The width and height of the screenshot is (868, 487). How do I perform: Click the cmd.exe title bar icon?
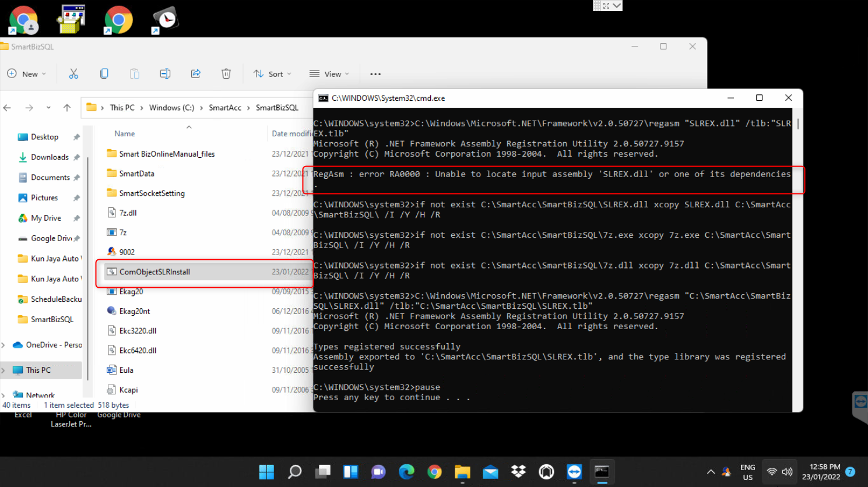(323, 98)
